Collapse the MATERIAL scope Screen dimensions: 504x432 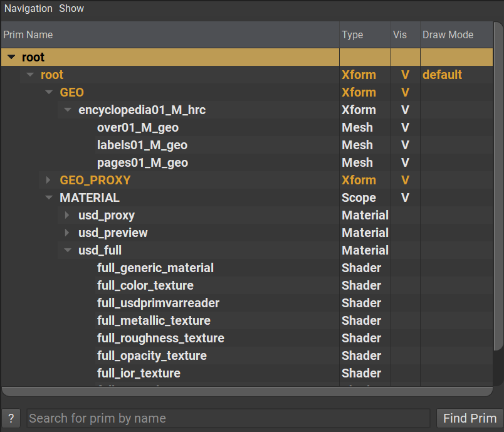point(49,198)
